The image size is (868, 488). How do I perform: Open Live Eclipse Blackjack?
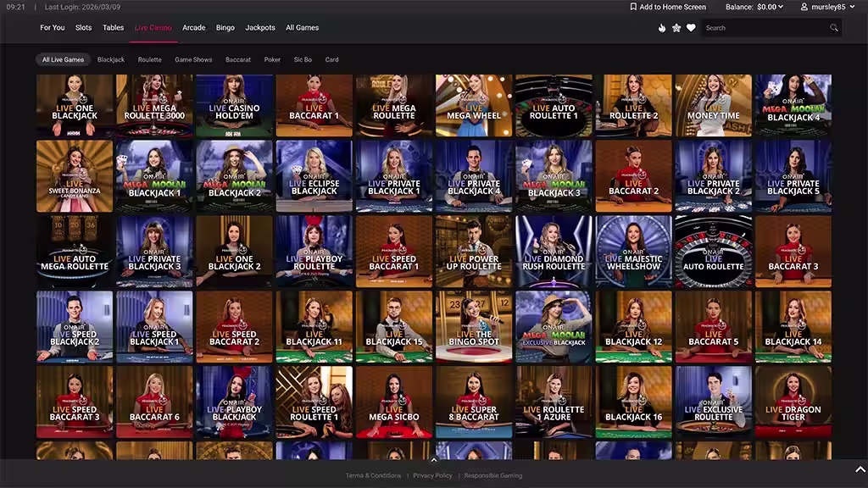point(314,176)
